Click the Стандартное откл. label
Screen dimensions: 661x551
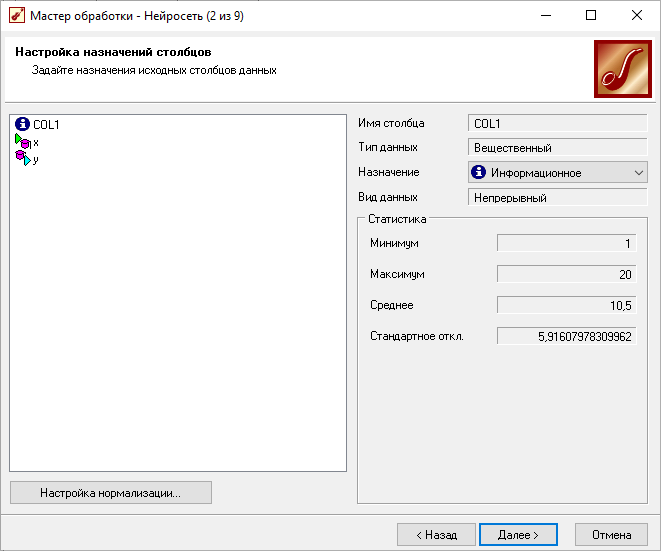(416, 336)
